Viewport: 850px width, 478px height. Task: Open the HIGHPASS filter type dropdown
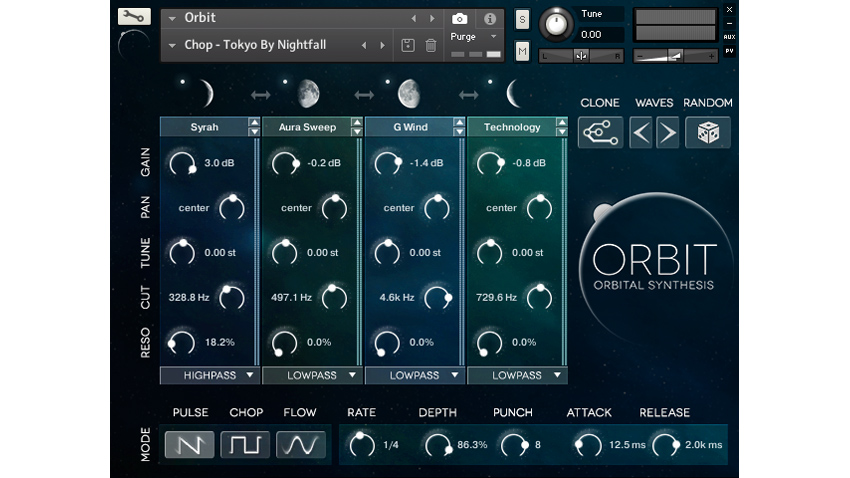click(x=210, y=375)
